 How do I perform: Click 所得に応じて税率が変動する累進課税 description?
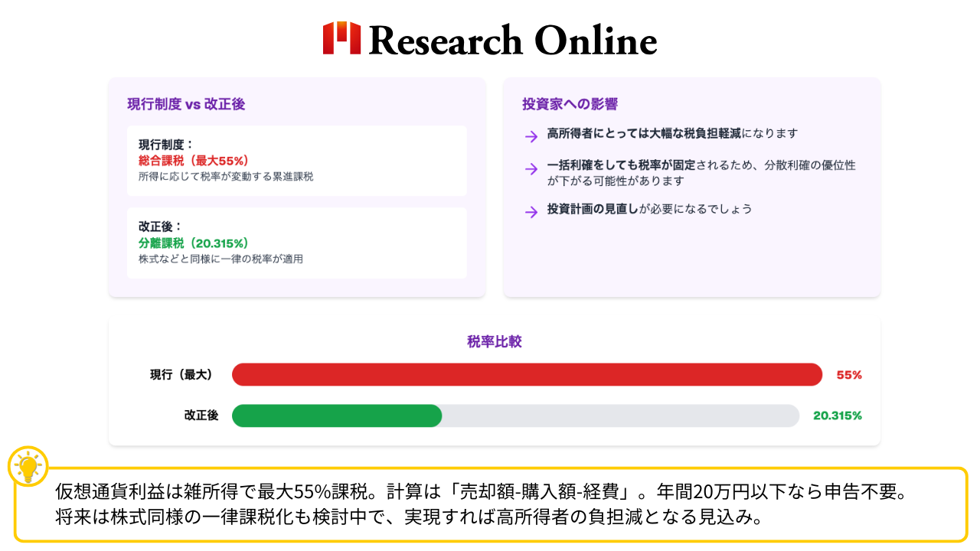tap(226, 177)
